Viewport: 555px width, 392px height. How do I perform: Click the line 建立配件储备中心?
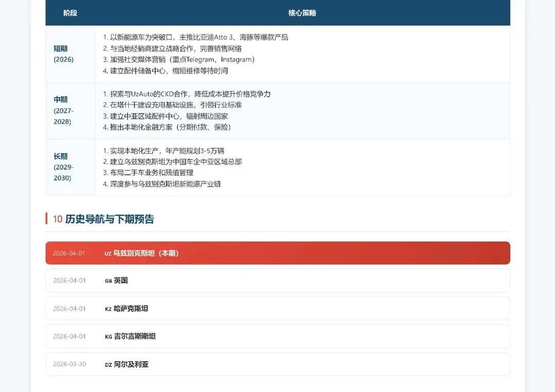click(x=165, y=71)
